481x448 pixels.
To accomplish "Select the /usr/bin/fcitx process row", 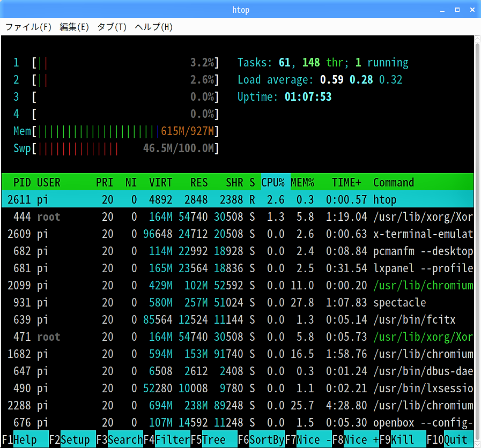I will [238, 320].
